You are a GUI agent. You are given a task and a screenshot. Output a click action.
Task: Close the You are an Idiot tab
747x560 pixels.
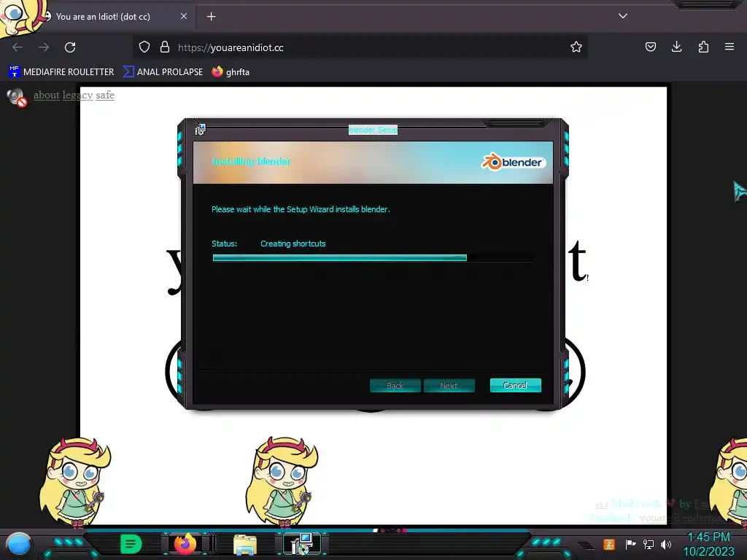[183, 16]
